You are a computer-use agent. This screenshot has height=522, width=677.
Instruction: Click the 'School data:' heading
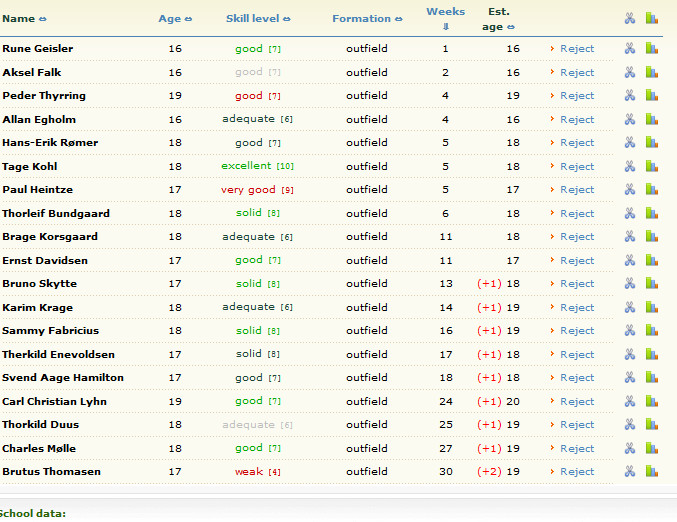point(33,513)
